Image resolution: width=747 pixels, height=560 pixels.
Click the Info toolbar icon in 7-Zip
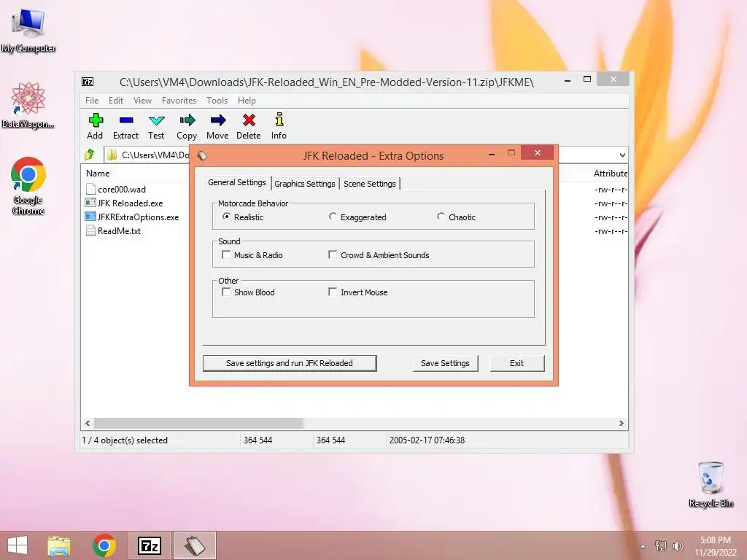click(279, 119)
